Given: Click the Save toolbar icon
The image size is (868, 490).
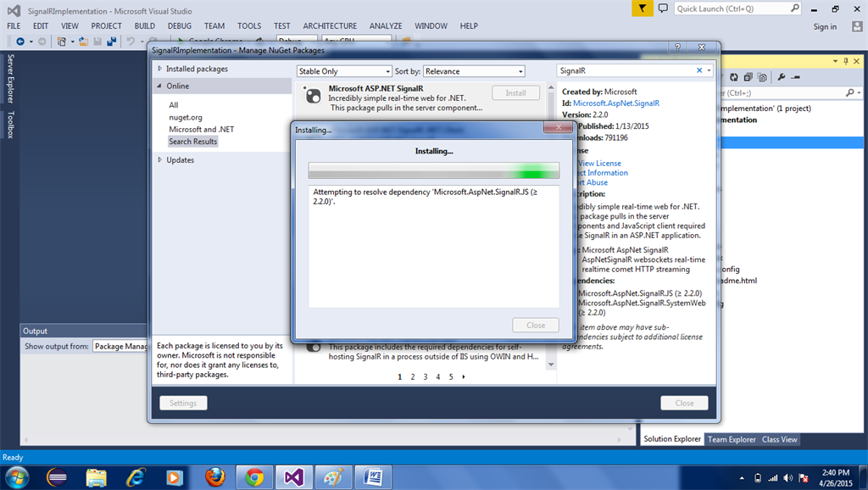Looking at the screenshot, I should click(97, 42).
